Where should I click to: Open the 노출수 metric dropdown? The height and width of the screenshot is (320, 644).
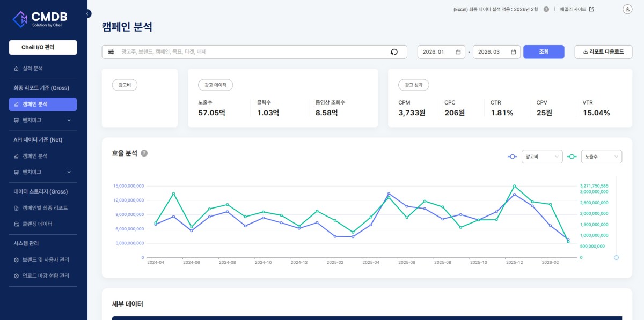(602, 157)
